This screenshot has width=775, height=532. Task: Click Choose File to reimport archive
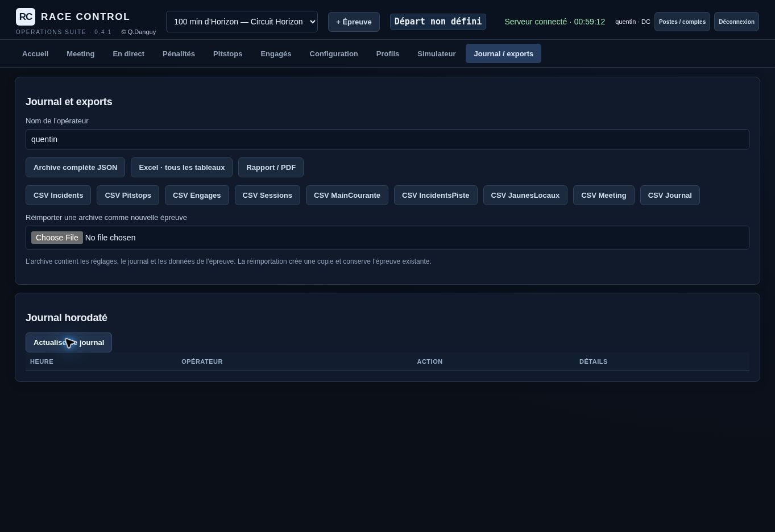click(57, 238)
